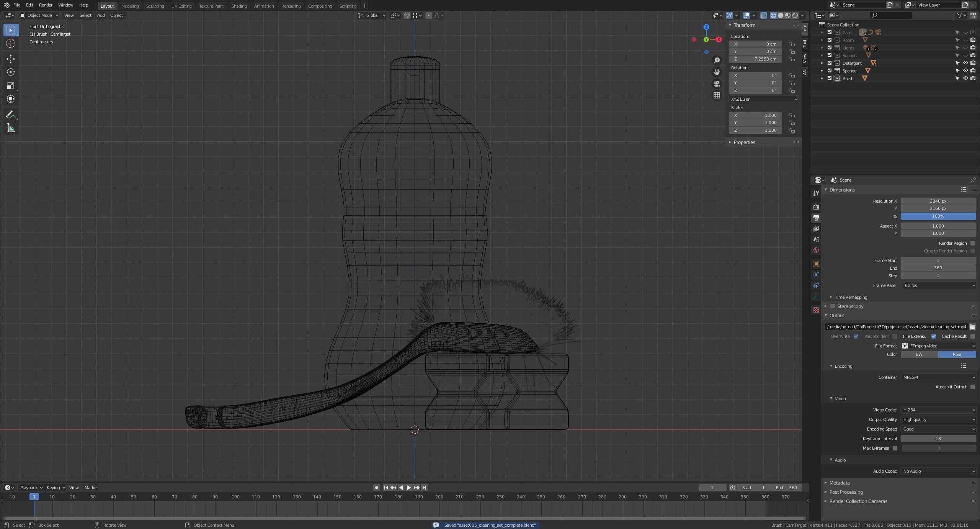Image resolution: width=980 pixels, height=529 pixels.
Task: Uncheck the Overwrite option
Action: click(x=856, y=336)
